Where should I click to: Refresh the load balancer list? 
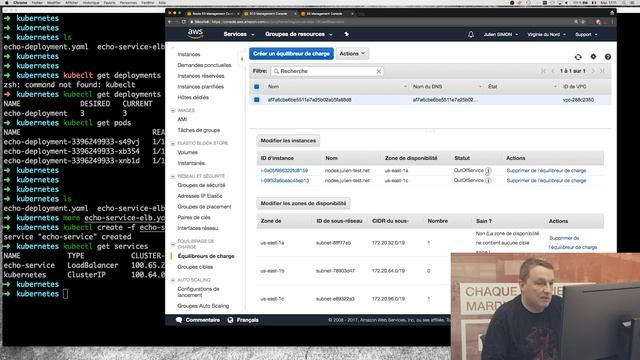[578, 57]
